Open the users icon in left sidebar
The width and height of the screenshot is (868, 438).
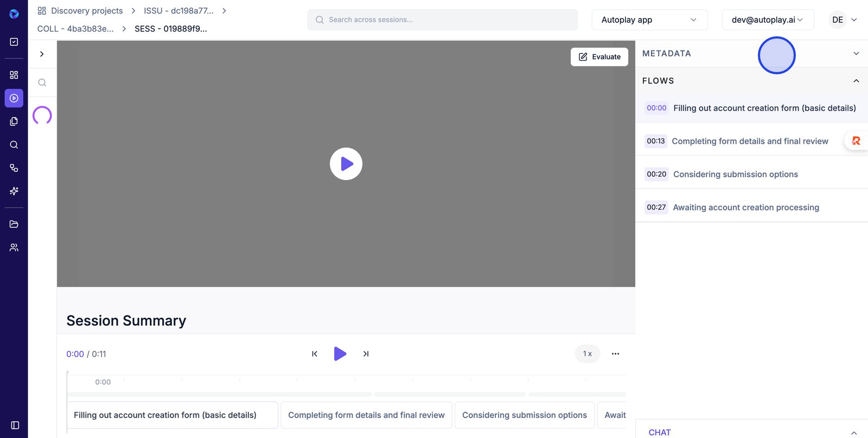tap(14, 247)
